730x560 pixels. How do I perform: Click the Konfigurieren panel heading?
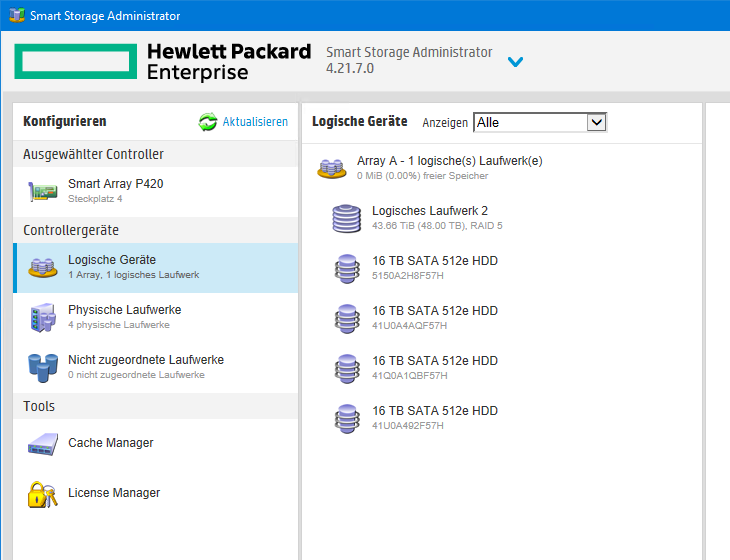click(x=65, y=121)
